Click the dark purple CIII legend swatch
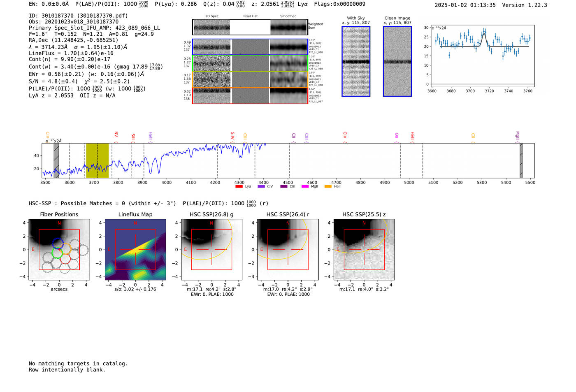576x392 pixels. (283, 187)
